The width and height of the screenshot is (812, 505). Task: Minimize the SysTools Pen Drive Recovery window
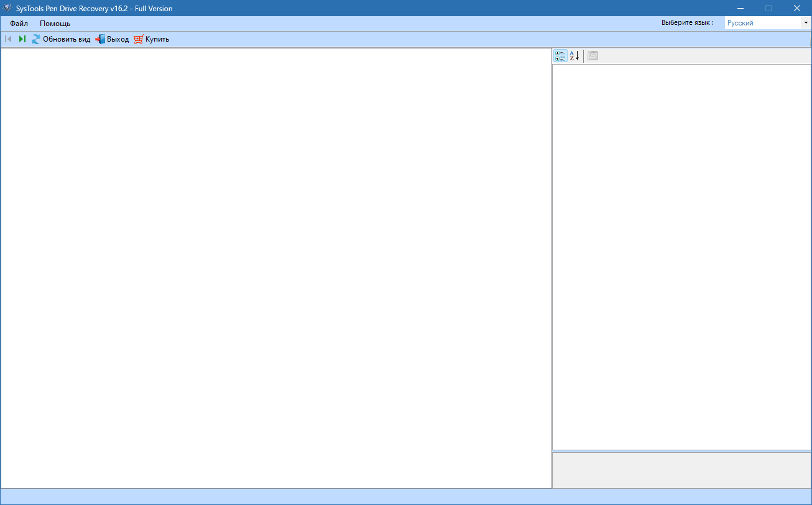[x=740, y=8]
